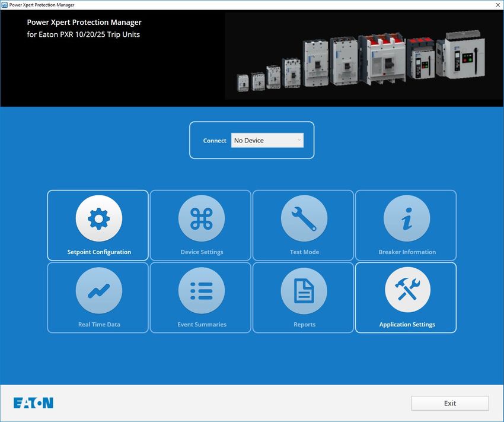Click the Eaton logo in footer
Image resolution: width=504 pixels, height=422 pixels.
(x=33, y=402)
